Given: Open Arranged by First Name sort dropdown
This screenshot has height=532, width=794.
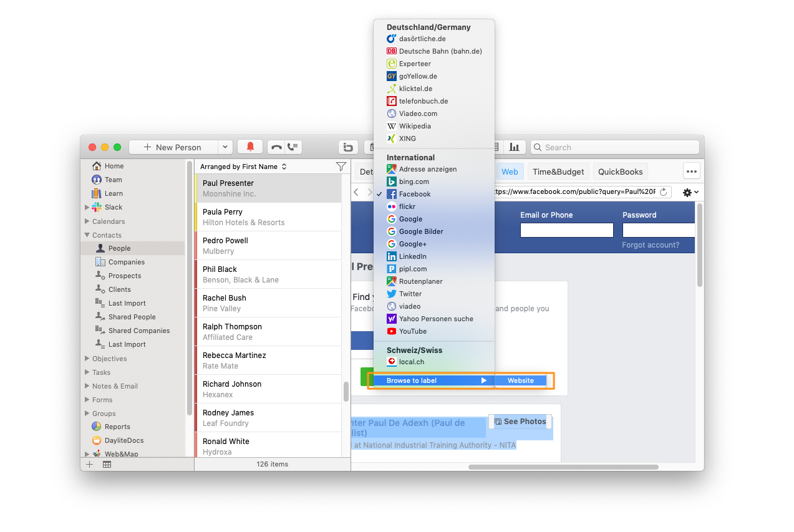Looking at the screenshot, I should point(243,167).
